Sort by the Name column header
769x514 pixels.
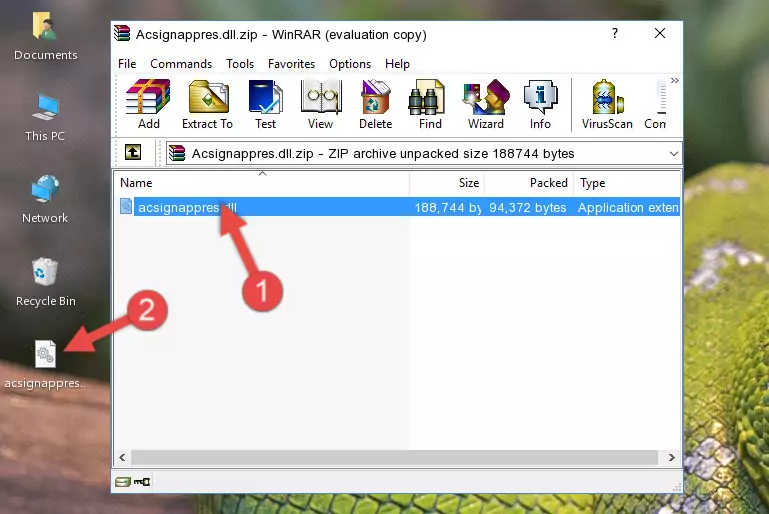click(x=262, y=183)
